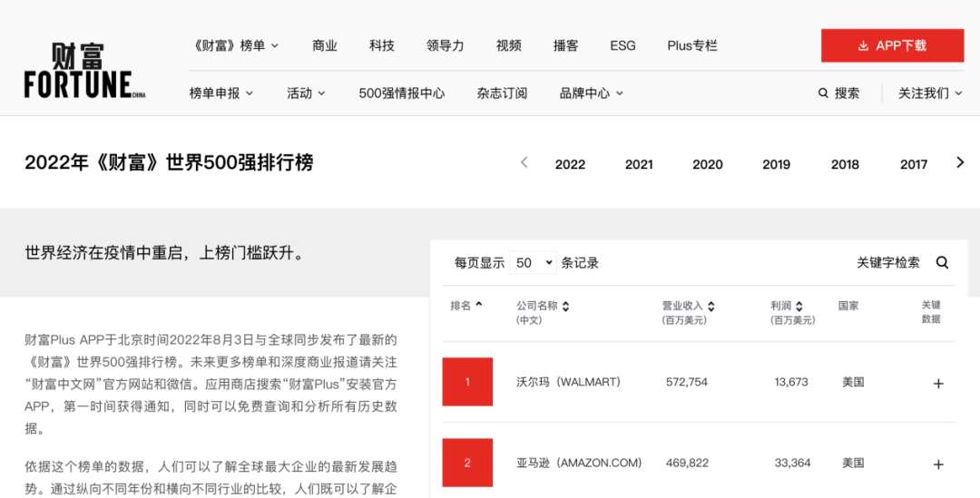Open the 活动 dropdown menu
This screenshot has width=980, height=498.
tap(307, 93)
